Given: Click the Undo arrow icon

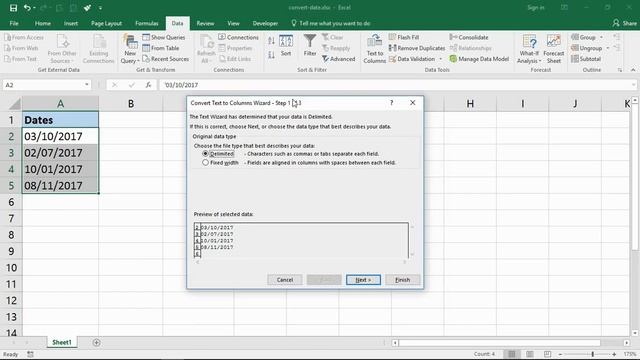Looking at the screenshot, I should coord(27,8).
